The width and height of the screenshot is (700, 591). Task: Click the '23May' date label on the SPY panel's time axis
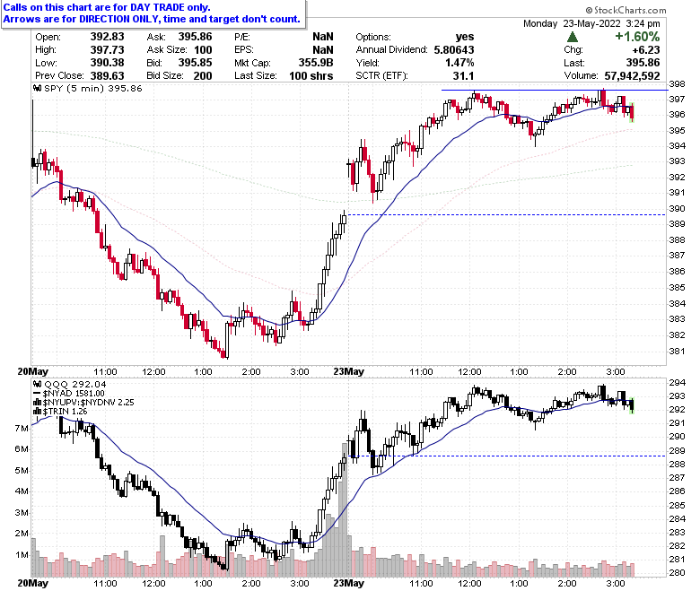349,371
